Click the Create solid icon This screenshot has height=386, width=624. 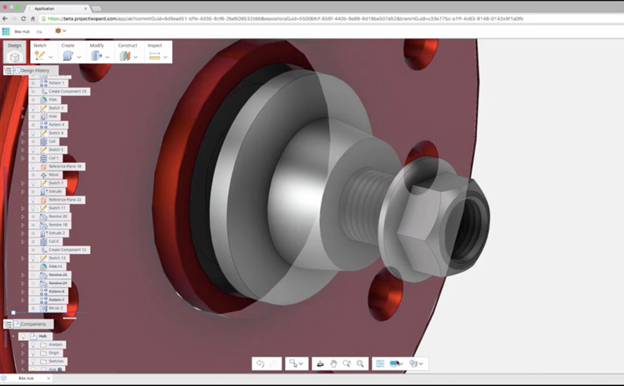pyautogui.click(x=68, y=56)
